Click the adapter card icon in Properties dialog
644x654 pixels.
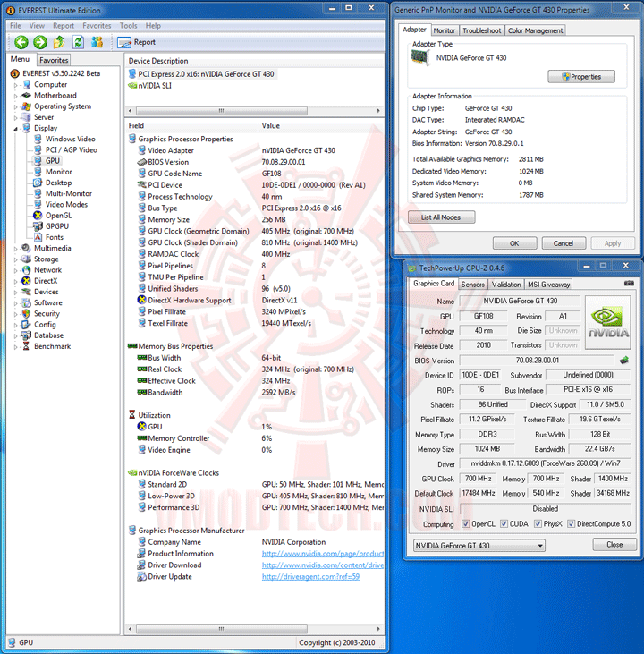pyautogui.click(x=420, y=57)
